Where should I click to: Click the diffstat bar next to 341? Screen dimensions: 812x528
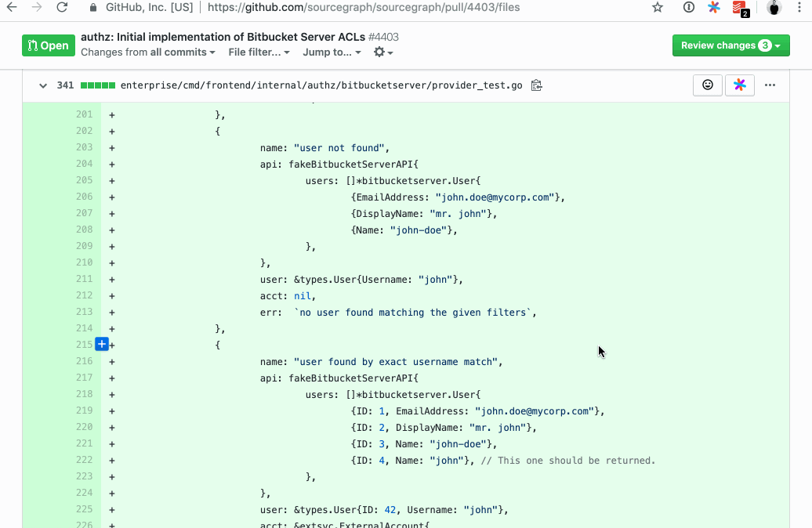coord(98,85)
